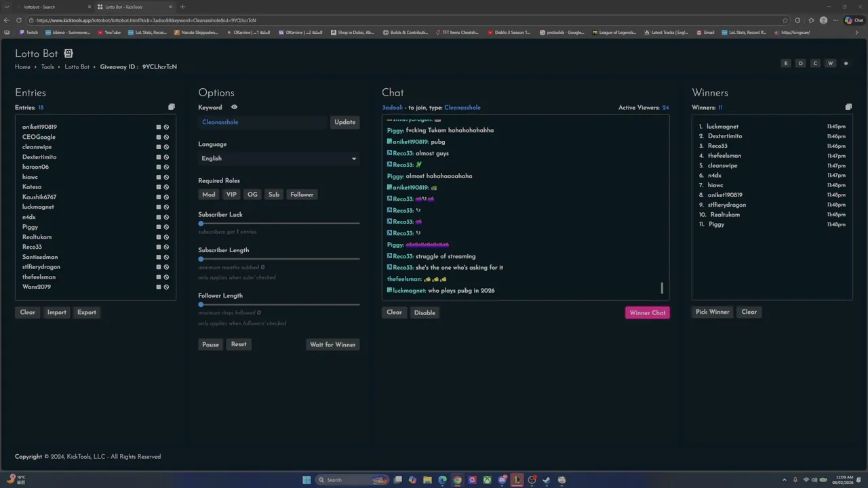Ban Kaushik6767 using the circle-slash icon
Screen dimensions: 868x488
166,197
